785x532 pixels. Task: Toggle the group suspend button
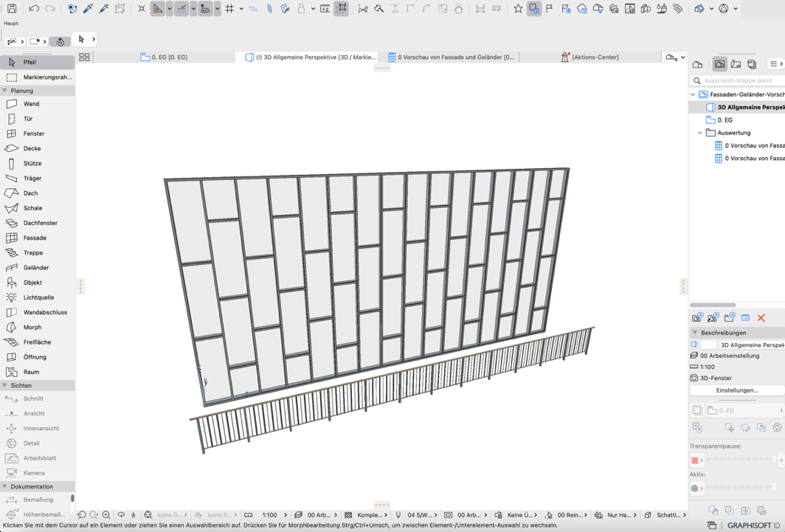pyautogui.click(x=342, y=9)
